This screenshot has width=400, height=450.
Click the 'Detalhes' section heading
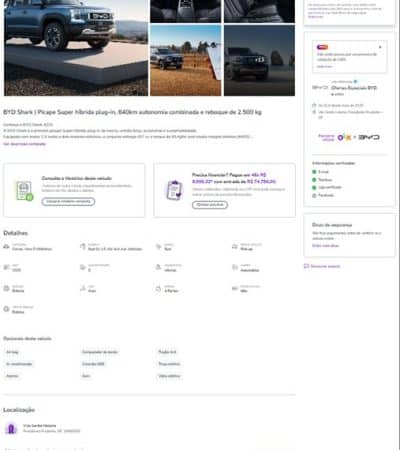tap(15, 233)
